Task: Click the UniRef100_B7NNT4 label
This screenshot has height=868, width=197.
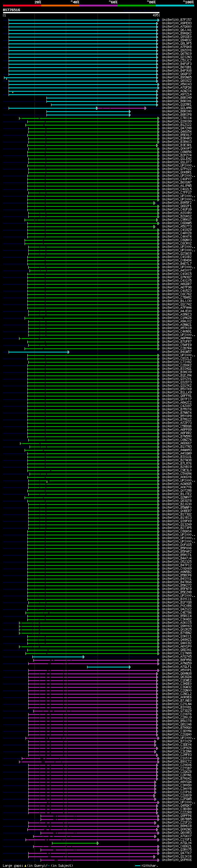Action: (x=176, y=413)
